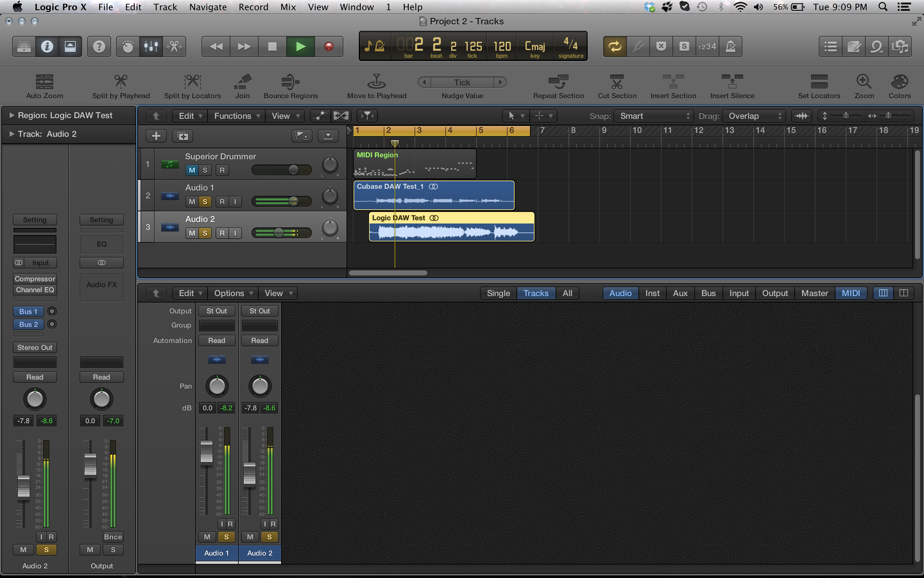Click the Forward transport button
This screenshot has height=578, width=924.
[x=244, y=47]
